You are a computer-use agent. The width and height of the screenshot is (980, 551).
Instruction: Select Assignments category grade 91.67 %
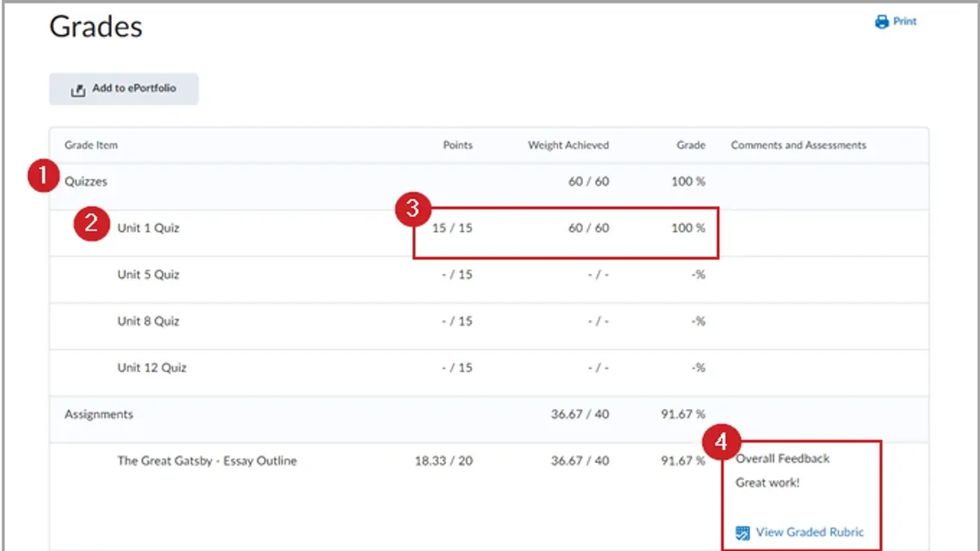[x=683, y=415]
